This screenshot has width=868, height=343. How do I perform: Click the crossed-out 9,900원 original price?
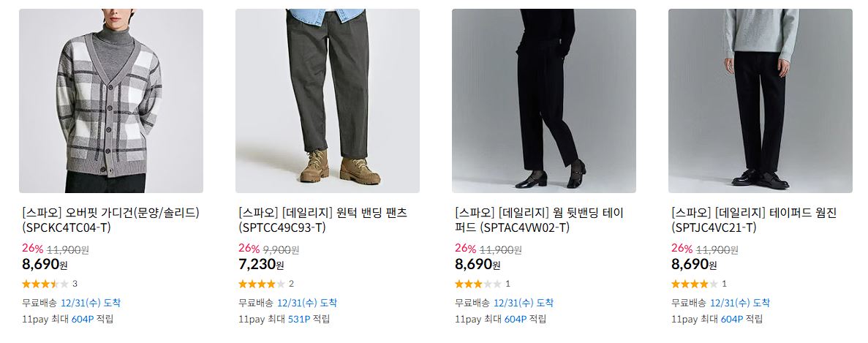[x=281, y=249]
